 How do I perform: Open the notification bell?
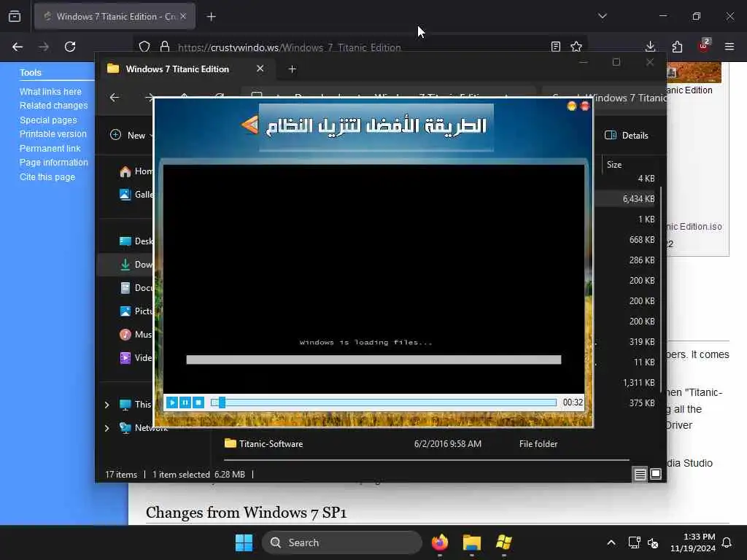tap(727, 542)
